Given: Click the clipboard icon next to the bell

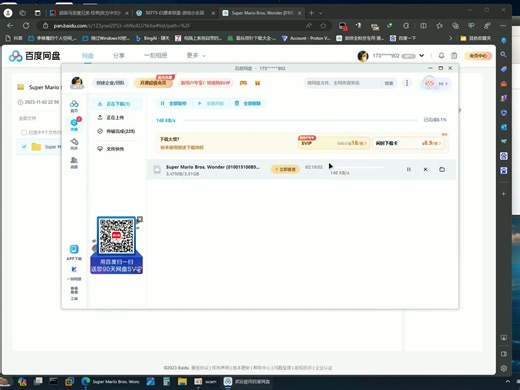Looking at the screenshot, I should [x=454, y=56].
